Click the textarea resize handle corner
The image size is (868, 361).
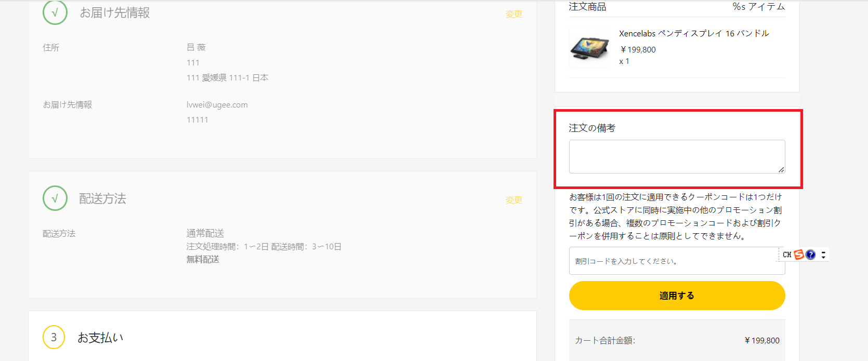click(x=781, y=170)
